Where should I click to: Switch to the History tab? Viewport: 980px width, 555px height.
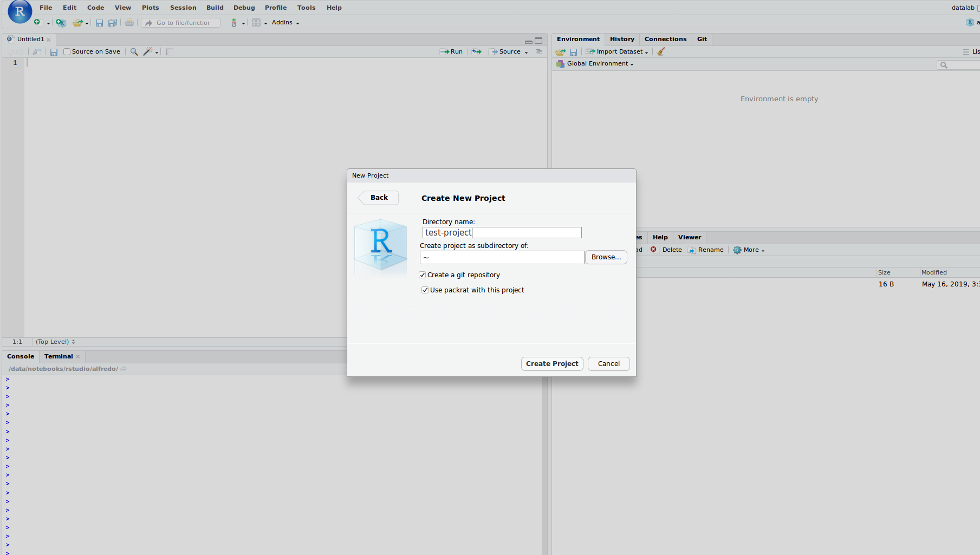tap(621, 39)
